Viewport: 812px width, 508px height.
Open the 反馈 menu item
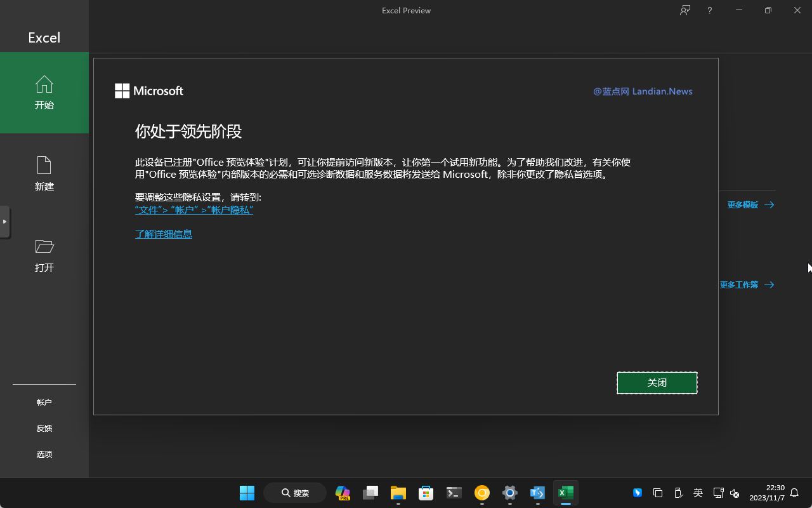(x=44, y=429)
